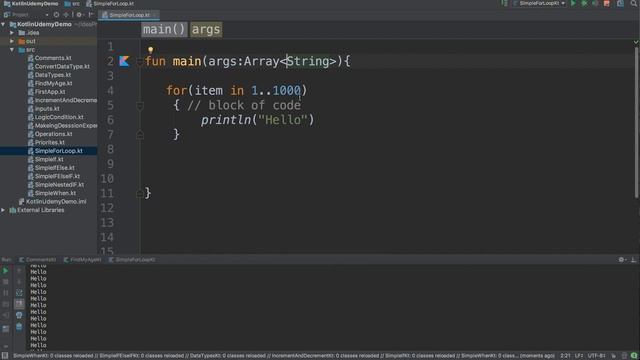Open Inputs.kt file
Image resolution: width=640 pixels, height=360 pixels.
pyautogui.click(x=43, y=109)
